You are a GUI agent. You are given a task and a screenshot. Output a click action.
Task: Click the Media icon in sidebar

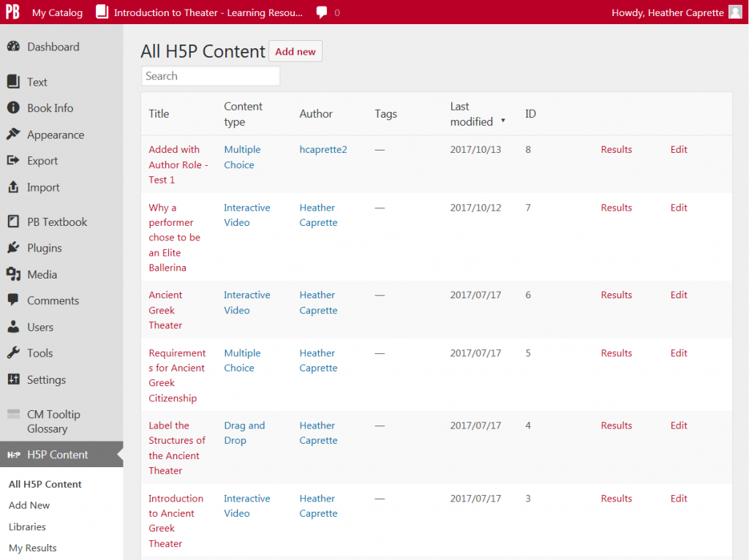click(13, 274)
